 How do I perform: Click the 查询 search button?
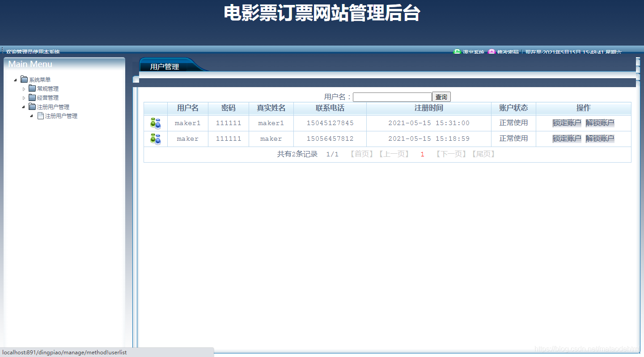(x=441, y=97)
